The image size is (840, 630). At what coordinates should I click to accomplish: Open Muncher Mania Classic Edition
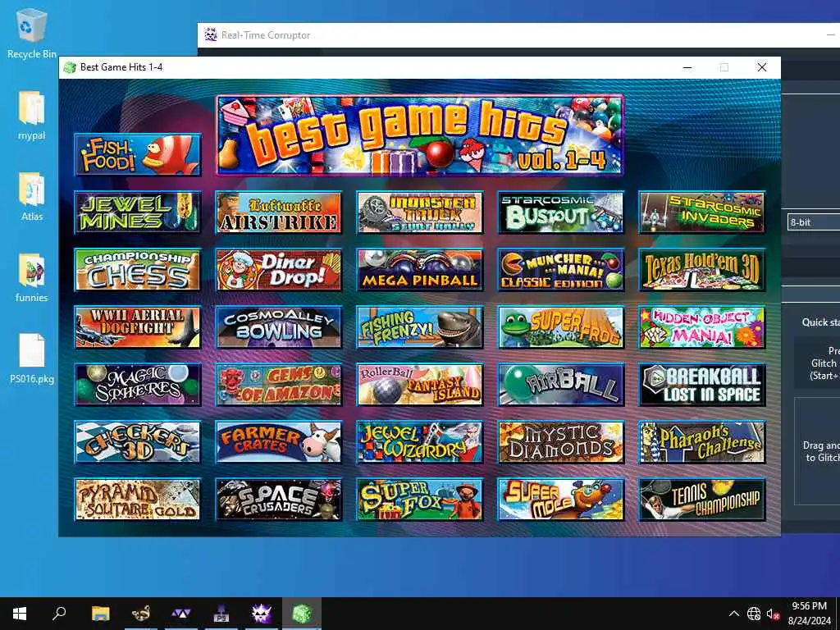pos(561,270)
